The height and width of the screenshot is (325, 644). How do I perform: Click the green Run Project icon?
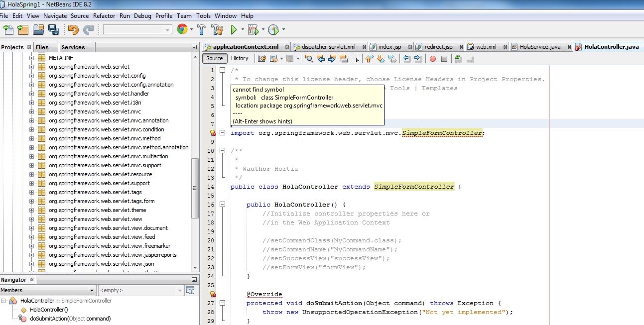[234, 30]
